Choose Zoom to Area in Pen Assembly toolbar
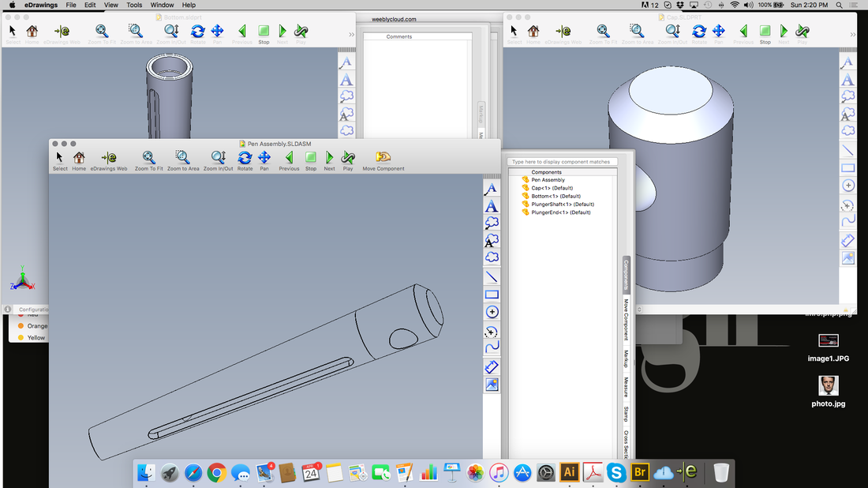Image resolution: width=868 pixels, height=488 pixels. (183, 160)
